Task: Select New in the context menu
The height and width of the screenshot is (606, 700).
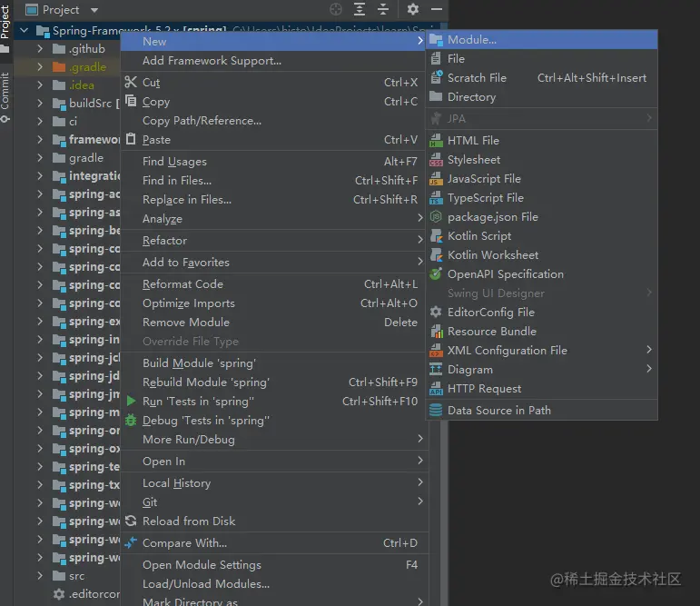Action: tap(273, 41)
